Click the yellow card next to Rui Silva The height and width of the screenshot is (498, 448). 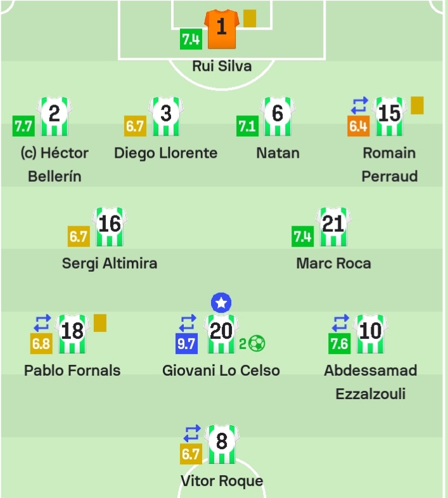(250, 18)
